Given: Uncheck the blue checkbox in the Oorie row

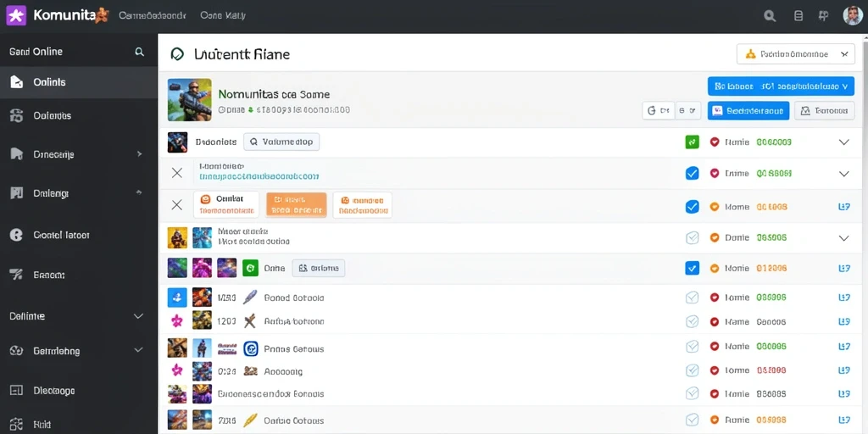Looking at the screenshot, I should click(692, 268).
